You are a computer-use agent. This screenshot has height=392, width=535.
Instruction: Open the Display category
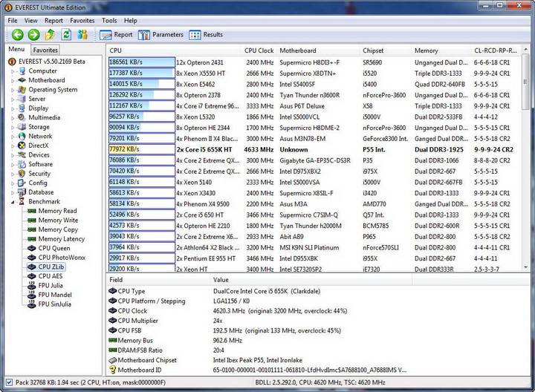point(38,108)
